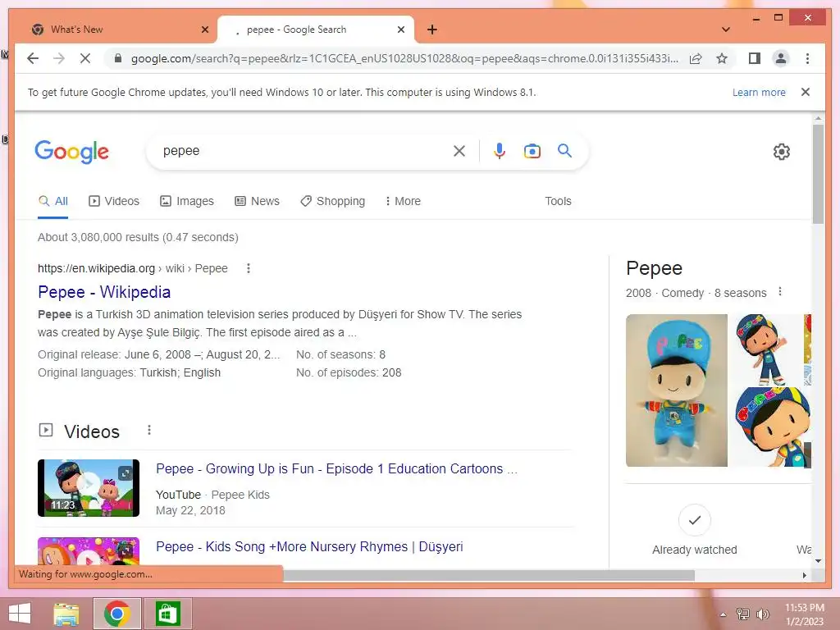
Task: Click the Pepee close-up face image
Action: pyautogui.click(x=770, y=427)
